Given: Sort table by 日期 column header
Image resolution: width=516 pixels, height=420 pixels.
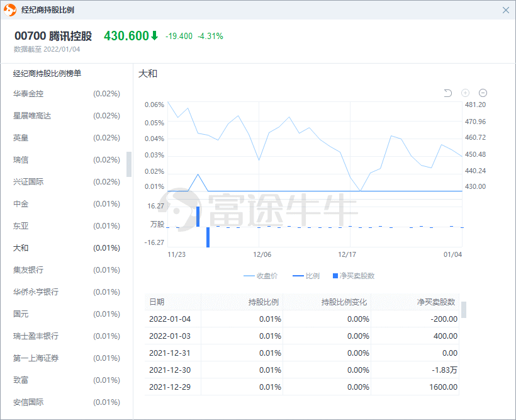Looking at the screenshot, I should (157, 302).
